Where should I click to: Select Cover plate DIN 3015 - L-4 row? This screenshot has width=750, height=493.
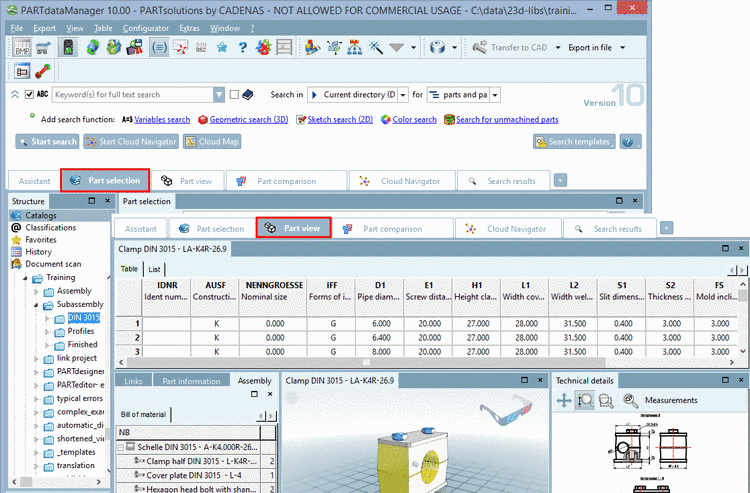tap(196, 475)
